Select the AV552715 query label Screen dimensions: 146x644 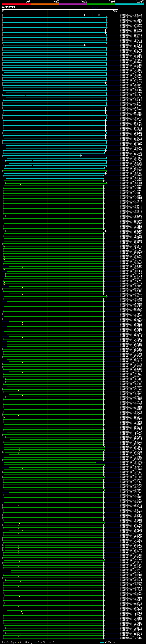[x=8, y=8]
